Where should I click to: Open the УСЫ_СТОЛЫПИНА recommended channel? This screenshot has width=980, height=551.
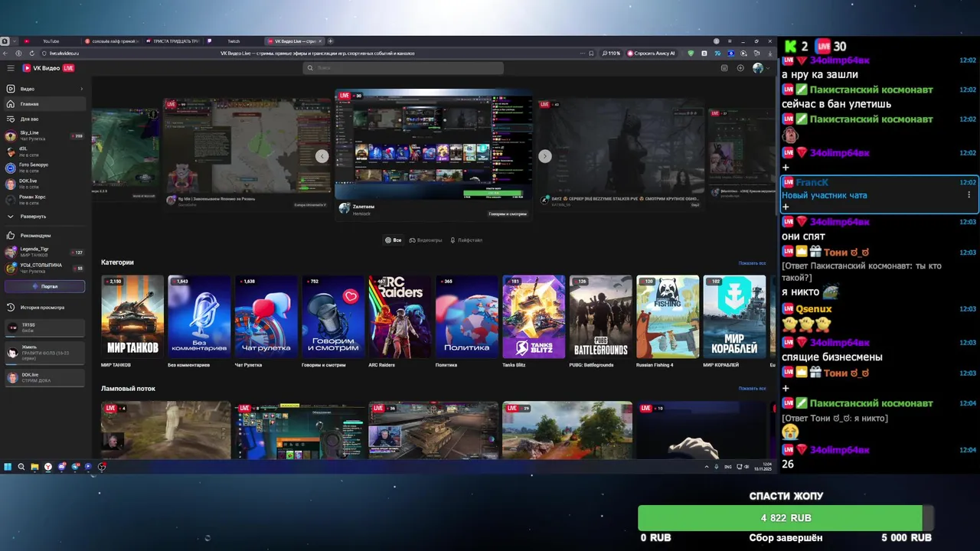click(x=44, y=268)
